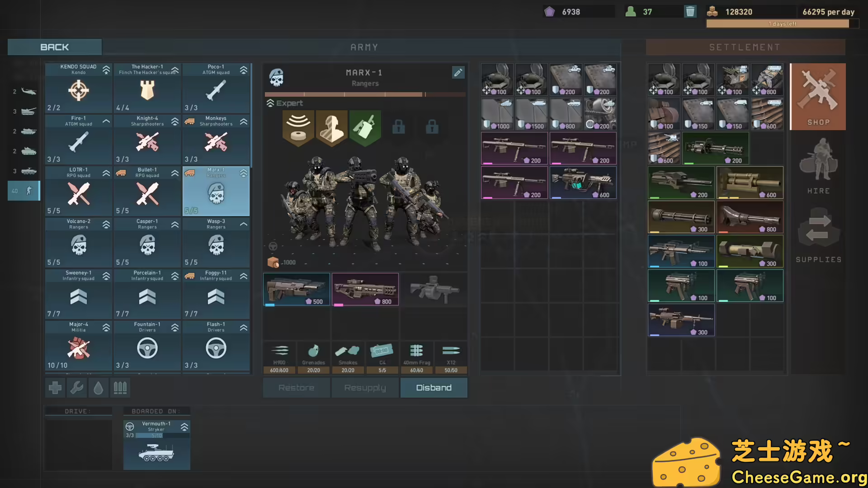This screenshot has width=868, height=488.
Task: Toggle the sensor perk badge under Expert
Action: [x=298, y=128]
